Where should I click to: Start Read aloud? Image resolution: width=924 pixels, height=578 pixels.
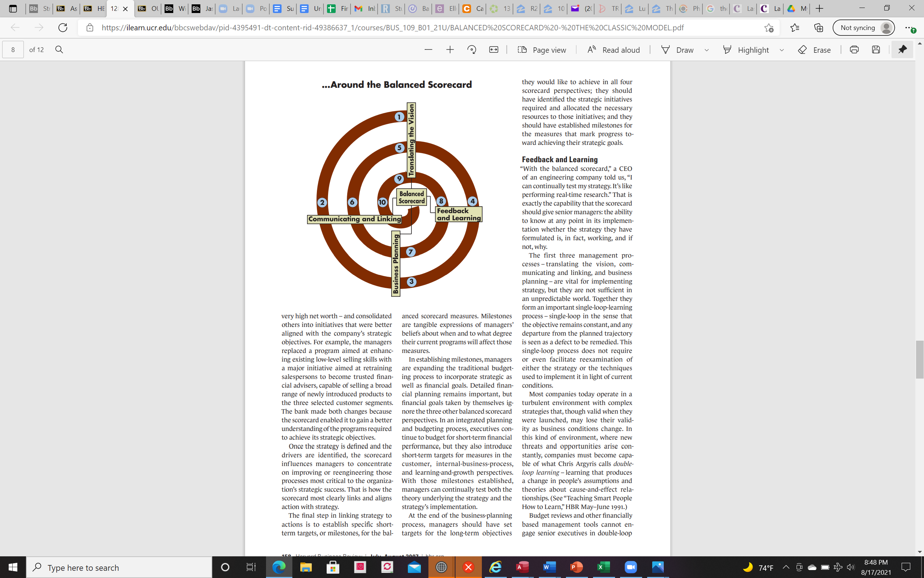[613, 50]
